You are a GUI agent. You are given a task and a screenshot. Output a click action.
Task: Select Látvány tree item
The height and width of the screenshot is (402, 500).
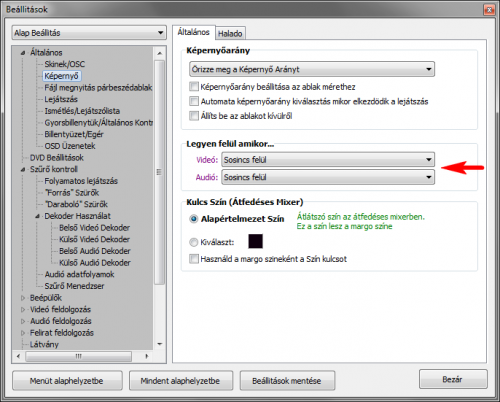pos(44,344)
